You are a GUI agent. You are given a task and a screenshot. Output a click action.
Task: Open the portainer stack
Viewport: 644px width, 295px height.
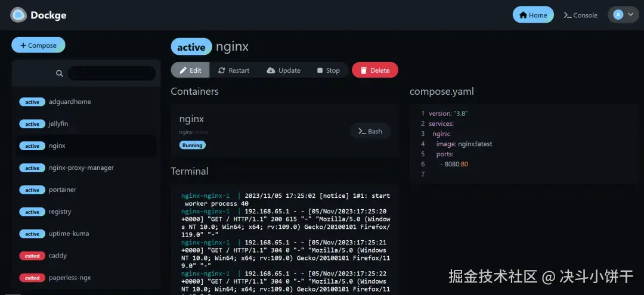click(x=86, y=190)
